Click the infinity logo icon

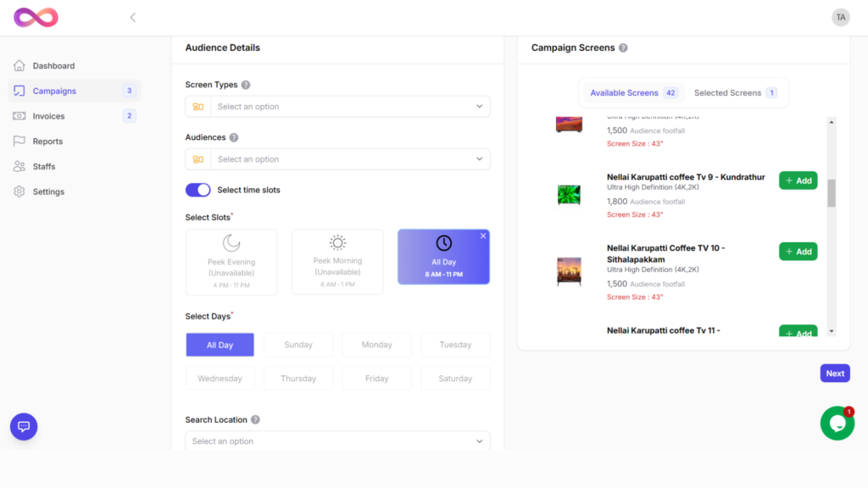(x=36, y=17)
